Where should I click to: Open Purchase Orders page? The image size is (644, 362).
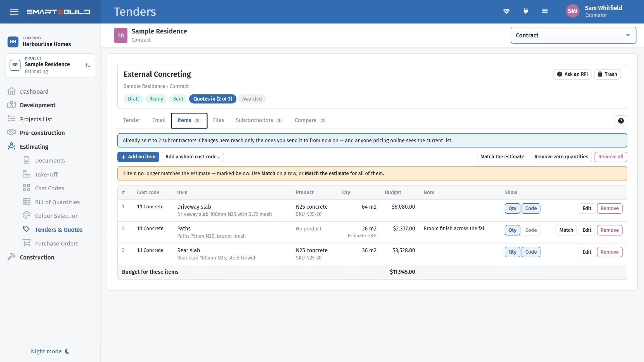[57, 243]
